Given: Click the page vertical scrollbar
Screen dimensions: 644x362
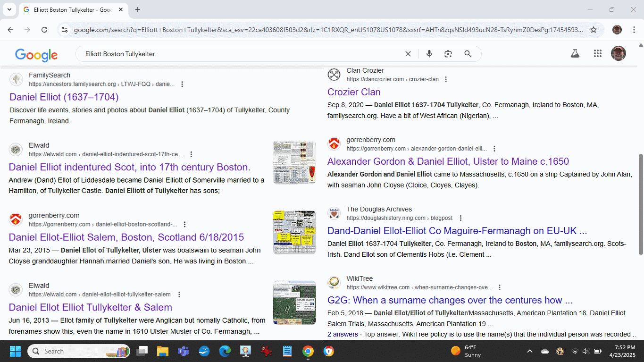Looking at the screenshot, I should tap(640, 204).
